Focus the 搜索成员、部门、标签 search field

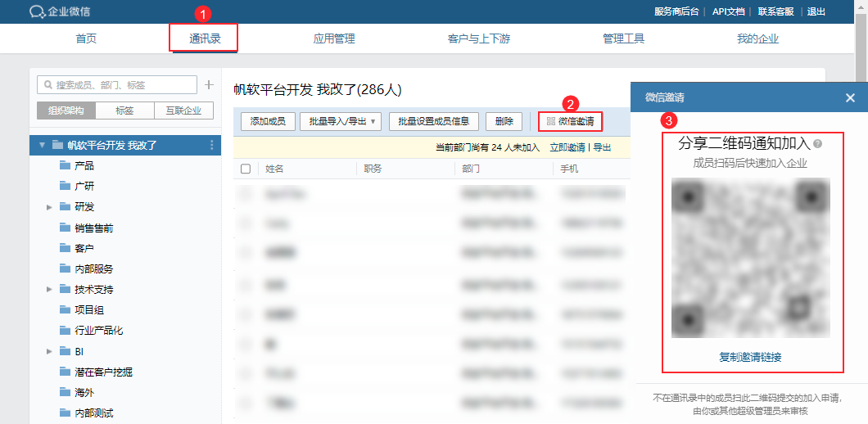pyautogui.click(x=117, y=85)
